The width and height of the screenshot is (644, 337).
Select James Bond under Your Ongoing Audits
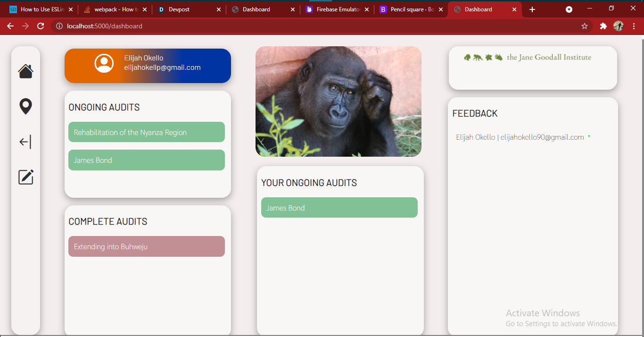click(339, 207)
